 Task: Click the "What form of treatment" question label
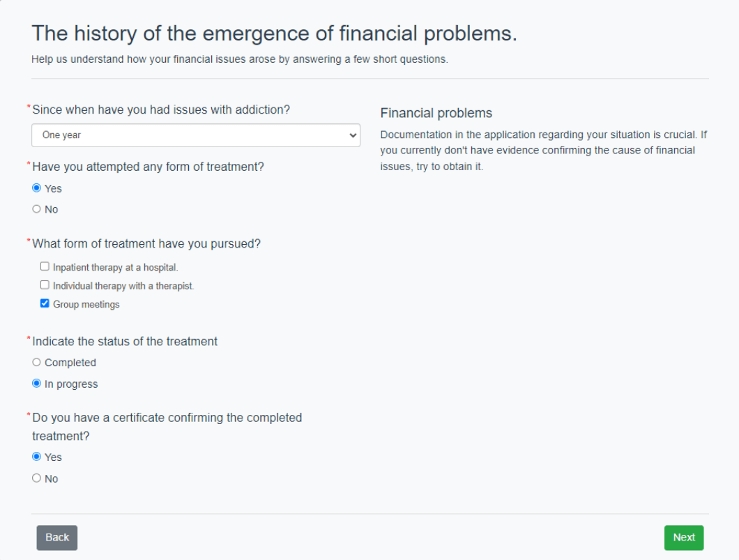[146, 244]
